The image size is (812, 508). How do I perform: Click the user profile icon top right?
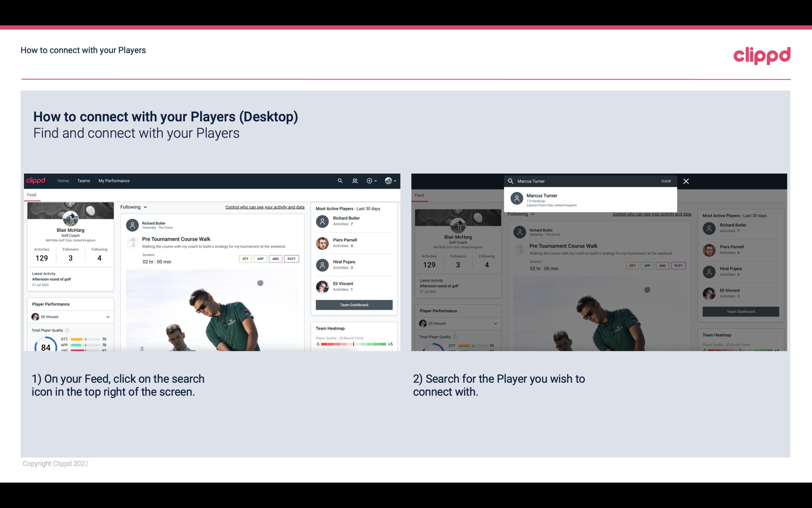pyautogui.click(x=389, y=180)
